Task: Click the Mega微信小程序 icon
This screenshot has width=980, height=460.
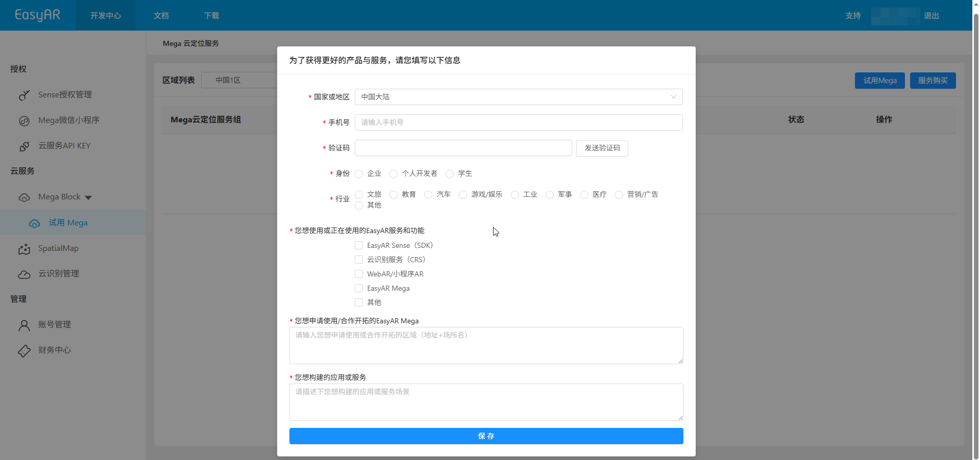Action: coord(24,121)
